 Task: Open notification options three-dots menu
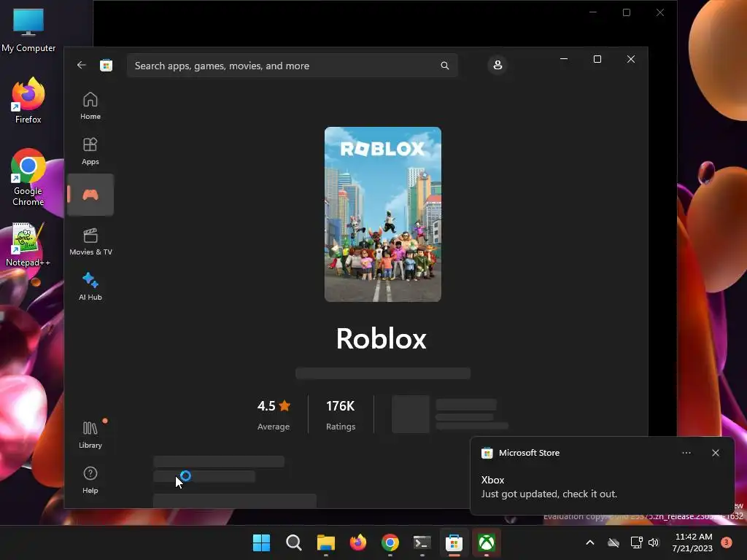[686, 453]
